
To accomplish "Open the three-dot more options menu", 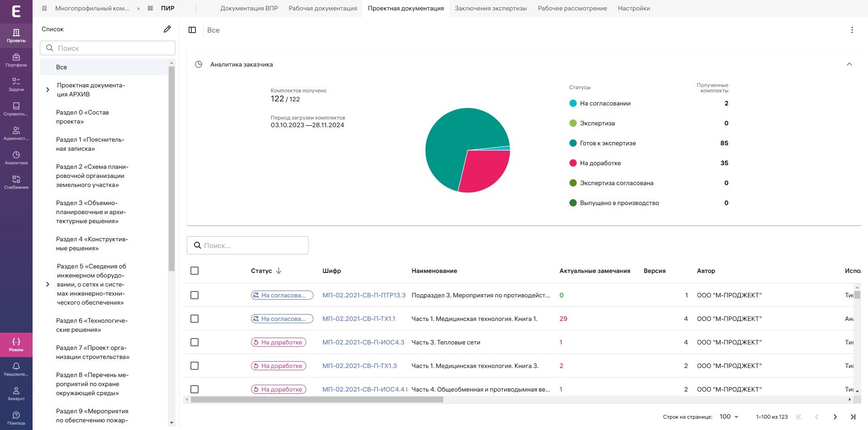I will pos(852,30).
